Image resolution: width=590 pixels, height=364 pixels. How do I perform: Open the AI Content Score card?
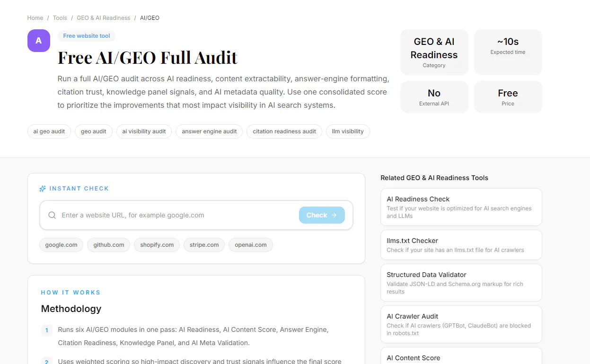461,356
